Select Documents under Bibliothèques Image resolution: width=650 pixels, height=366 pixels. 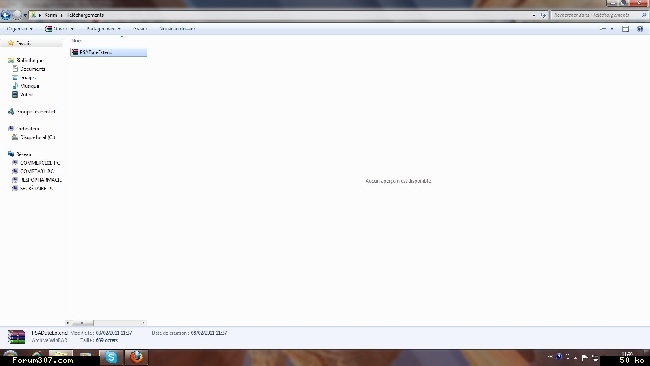point(33,69)
